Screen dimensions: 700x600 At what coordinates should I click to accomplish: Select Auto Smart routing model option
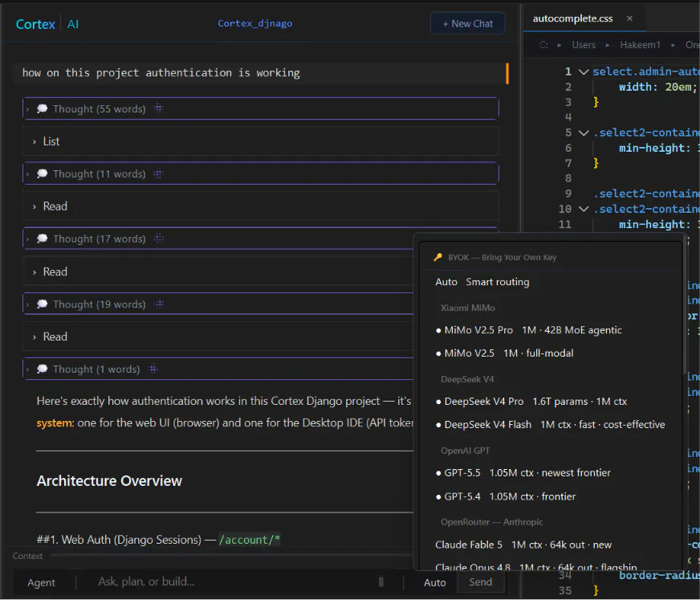(551, 282)
